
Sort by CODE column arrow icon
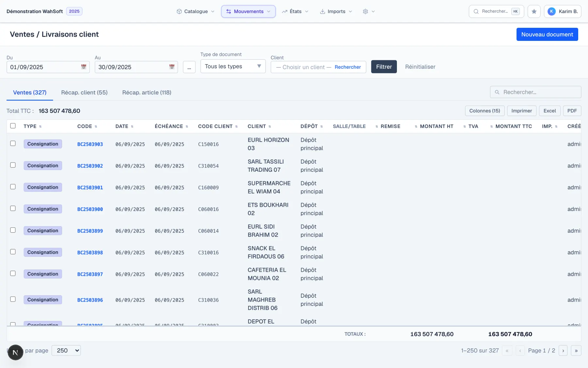pyautogui.click(x=96, y=127)
